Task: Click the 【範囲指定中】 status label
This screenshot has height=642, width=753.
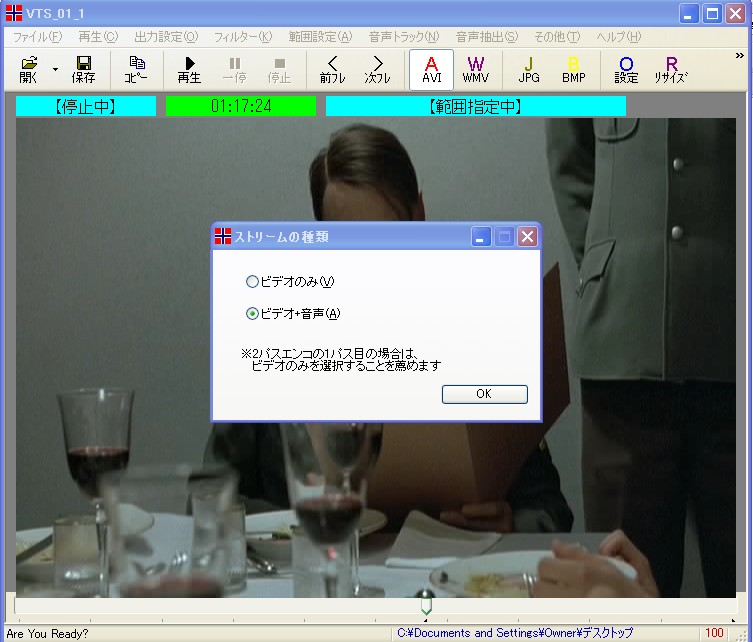Action: tap(475, 106)
